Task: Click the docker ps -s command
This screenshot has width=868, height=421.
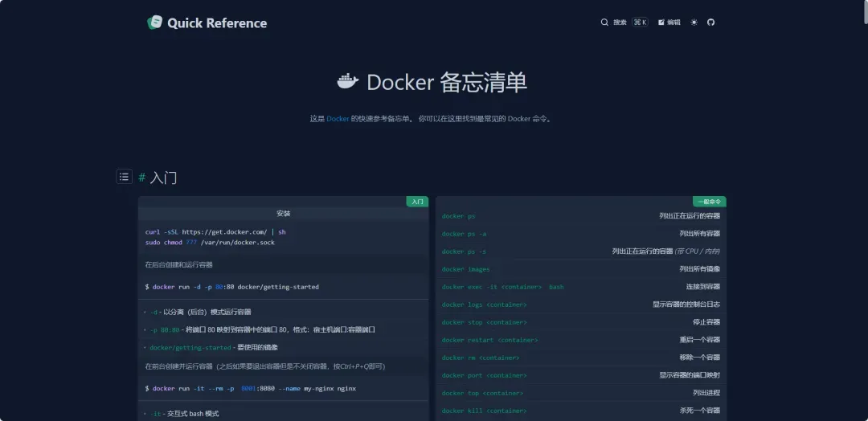Action: pos(464,251)
